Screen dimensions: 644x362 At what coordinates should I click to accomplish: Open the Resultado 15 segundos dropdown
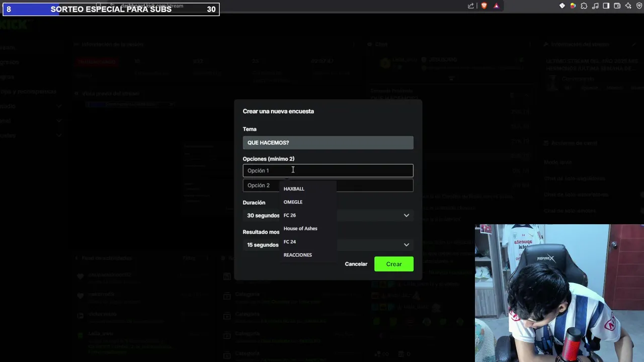coord(328,245)
